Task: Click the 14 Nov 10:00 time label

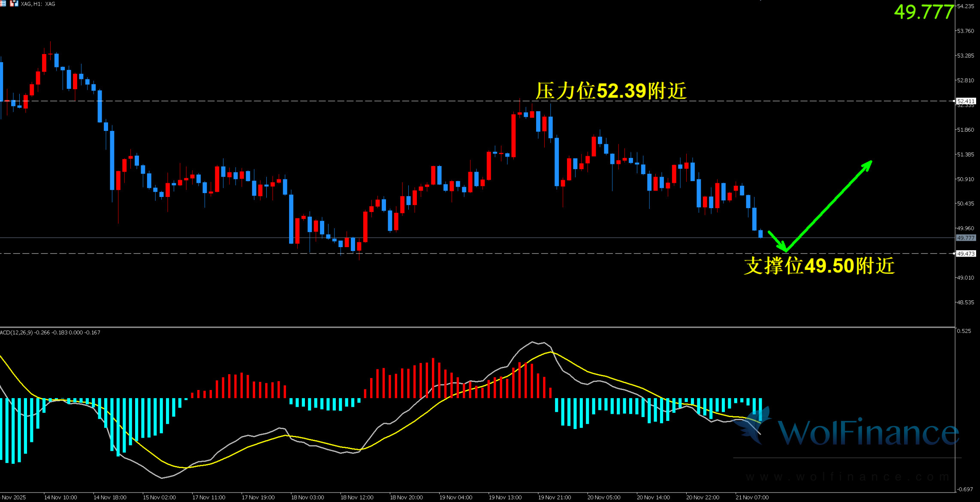Action: point(60,497)
